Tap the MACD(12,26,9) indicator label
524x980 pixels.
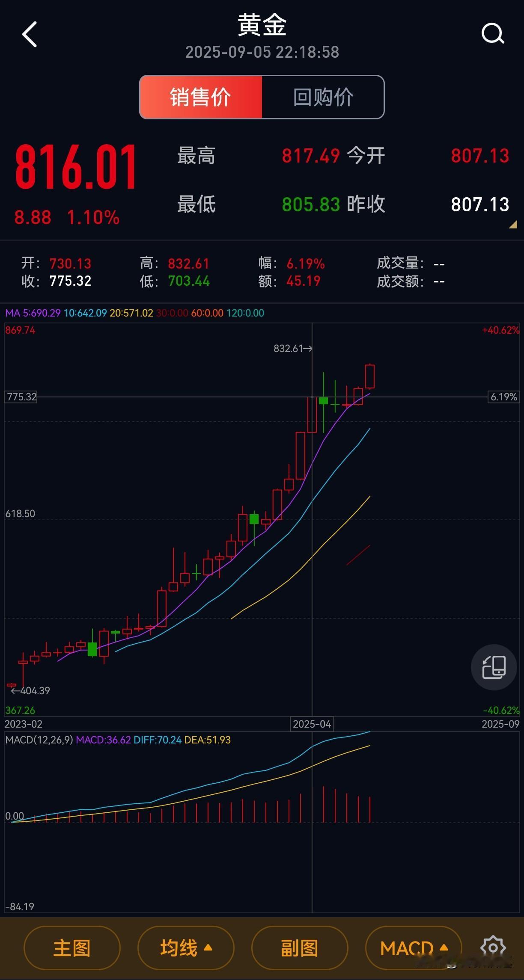[x=39, y=740]
